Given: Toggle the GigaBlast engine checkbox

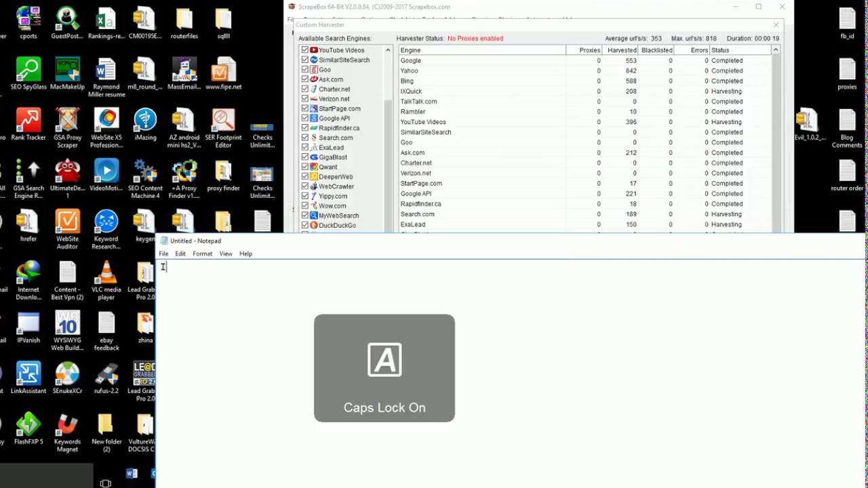Looking at the screenshot, I should click(x=305, y=157).
